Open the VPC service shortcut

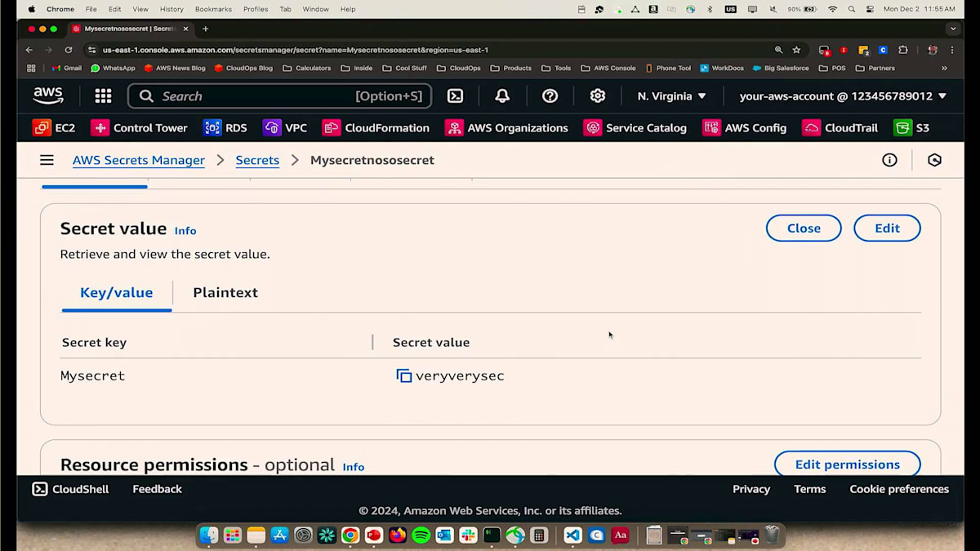(x=285, y=128)
